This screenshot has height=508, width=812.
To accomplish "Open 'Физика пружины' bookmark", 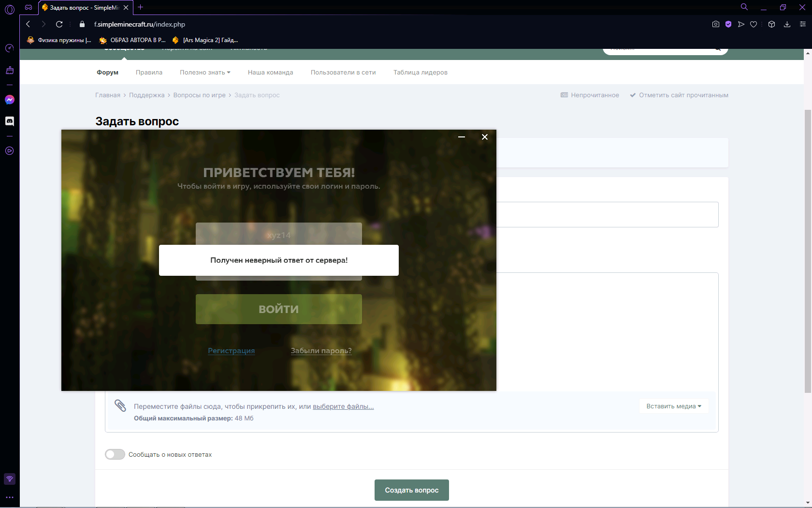I will 59,40.
